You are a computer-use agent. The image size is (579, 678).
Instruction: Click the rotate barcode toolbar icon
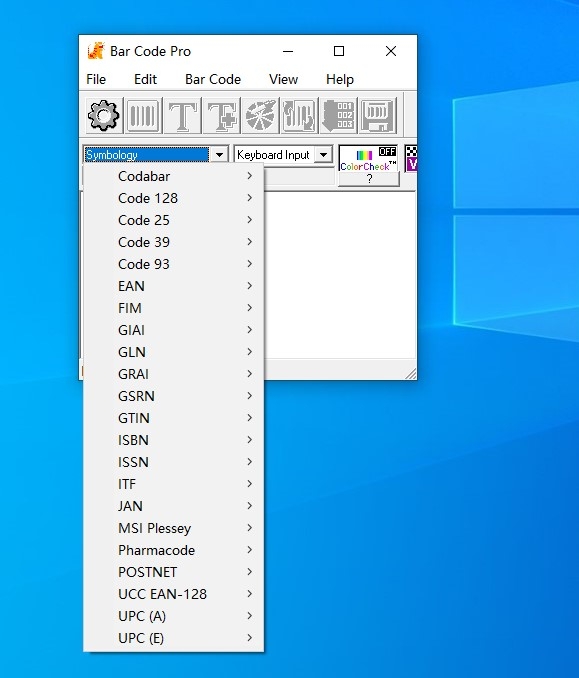299,115
